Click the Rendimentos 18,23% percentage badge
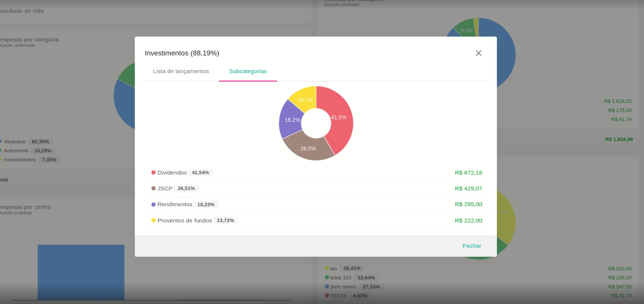This screenshot has height=304, width=644. 206,204
